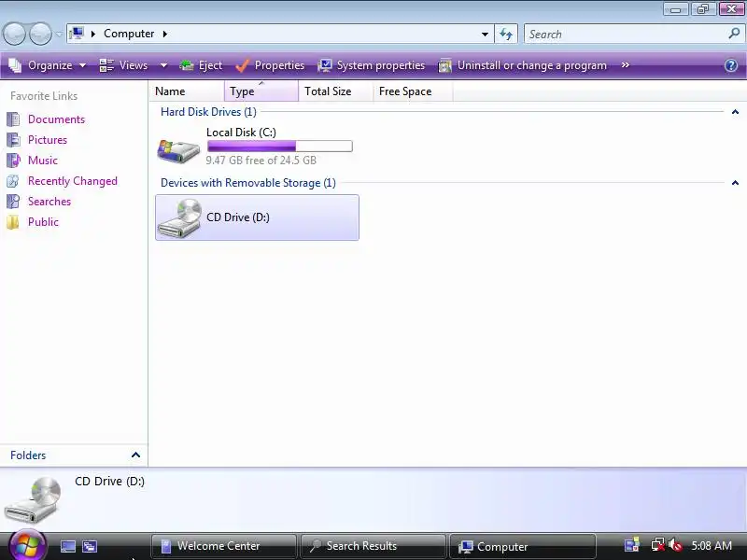Viewport: 747px width, 560px height.
Task: Click the Eject toolbar icon
Action: click(186, 65)
